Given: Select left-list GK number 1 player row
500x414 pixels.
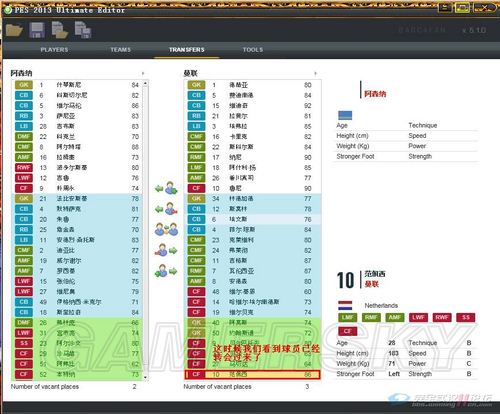Looking at the screenshot, I should (77, 85).
